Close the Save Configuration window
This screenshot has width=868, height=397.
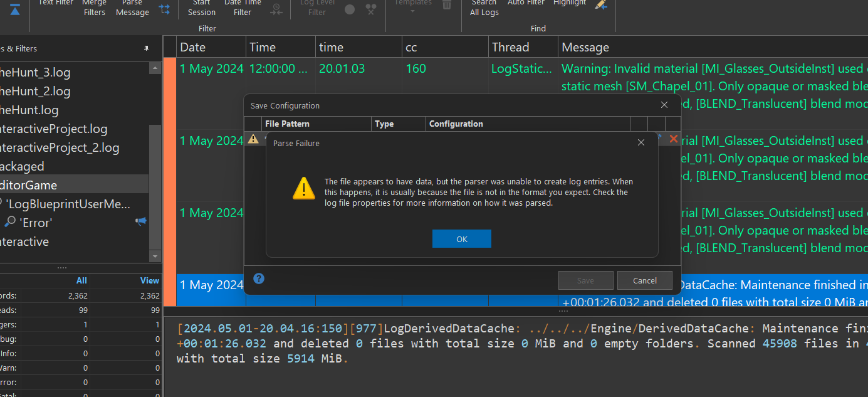[x=664, y=105]
